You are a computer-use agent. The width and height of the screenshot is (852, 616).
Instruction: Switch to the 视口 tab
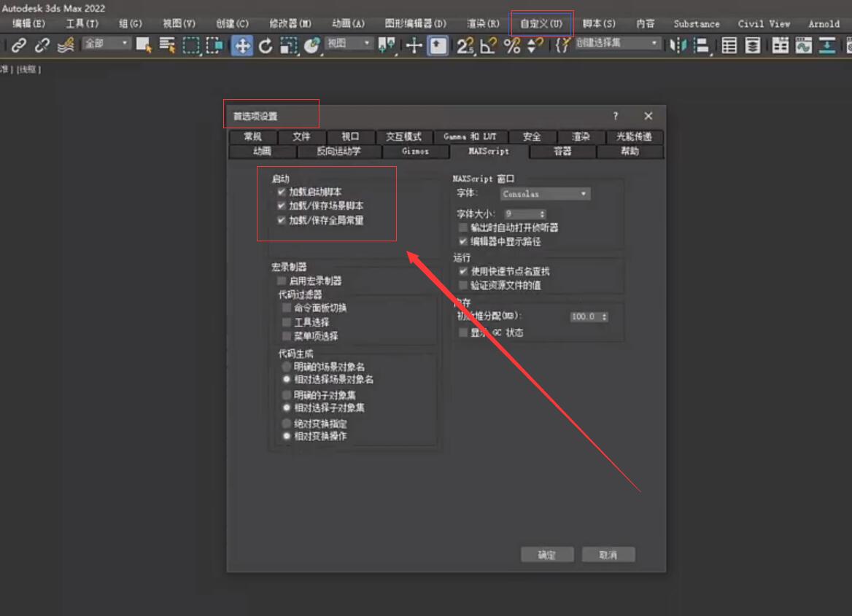pyautogui.click(x=350, y=136)
